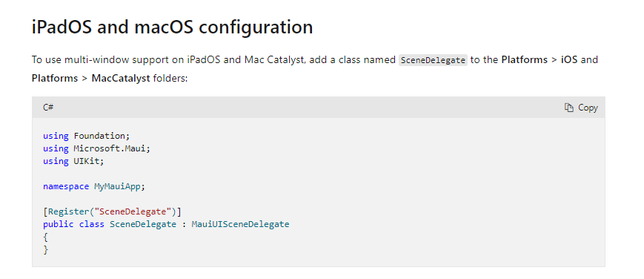Click MyMauiApp in the namespace line
Screen dimensions: 644x279
[x=118, y=186]
